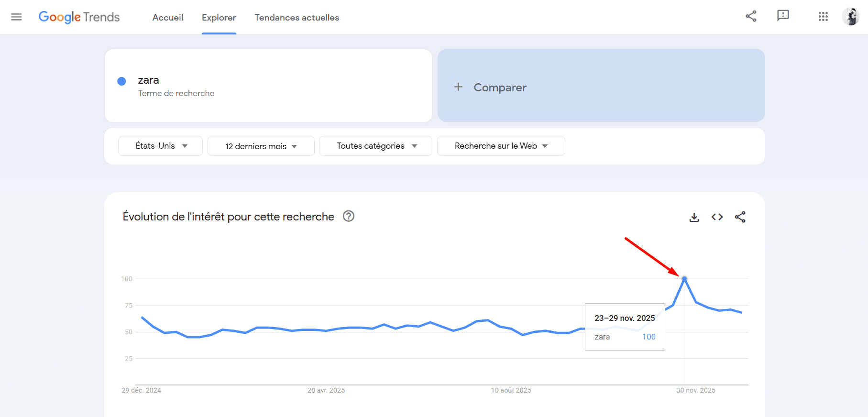Open help for Évolution de l'intérêt
The image size is (868, 417).
click(x=349, y=216)
